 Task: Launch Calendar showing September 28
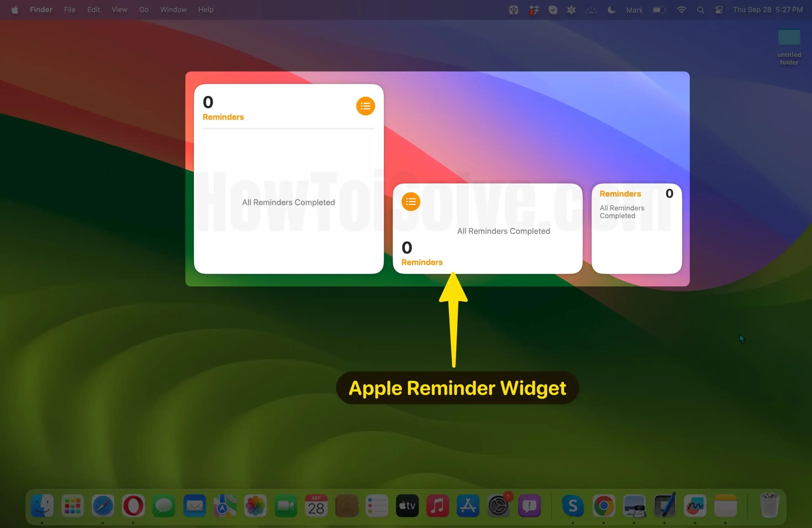point(316,506)
